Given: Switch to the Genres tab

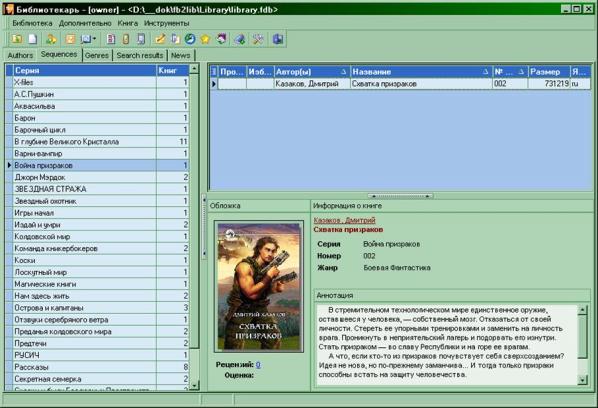Looking at the screenshot, I should [x=97, y=55].
